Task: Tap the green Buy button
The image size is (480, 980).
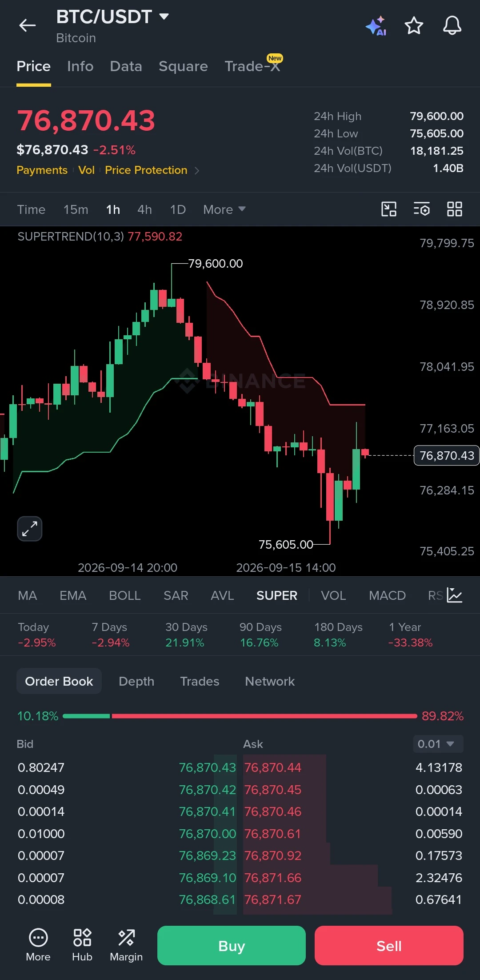Action: tap(232, 945)
